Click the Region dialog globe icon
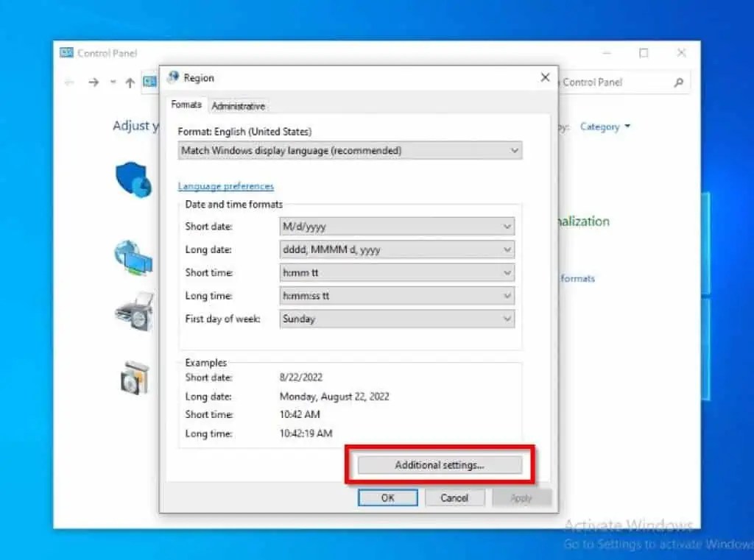754x560 pixels. pos(174,77)
